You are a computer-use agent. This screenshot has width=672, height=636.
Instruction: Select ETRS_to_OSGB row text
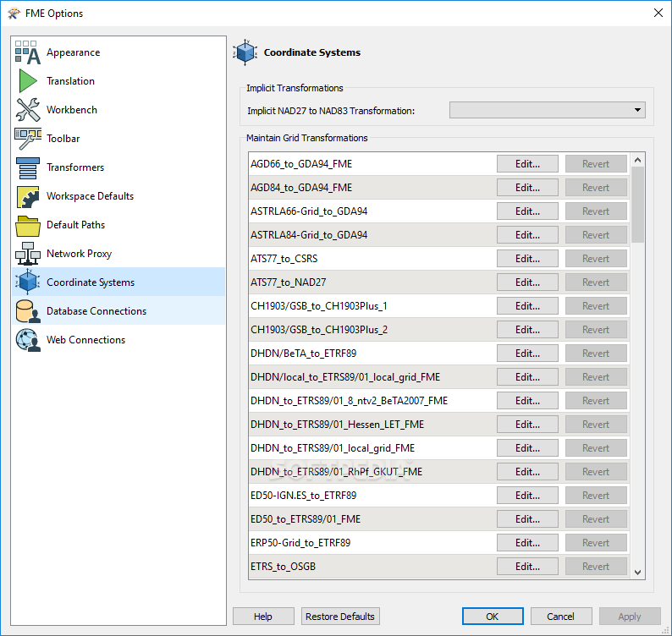[283, 566]
